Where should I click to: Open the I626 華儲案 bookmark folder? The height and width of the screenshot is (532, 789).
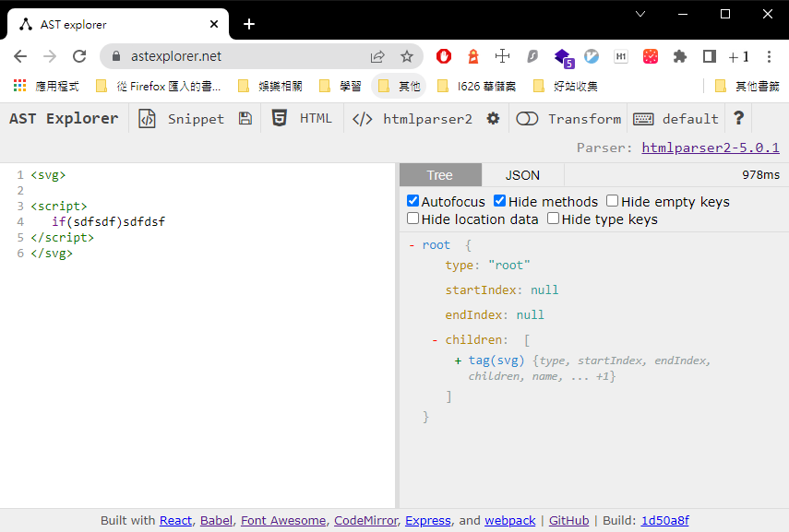point(476,86)
